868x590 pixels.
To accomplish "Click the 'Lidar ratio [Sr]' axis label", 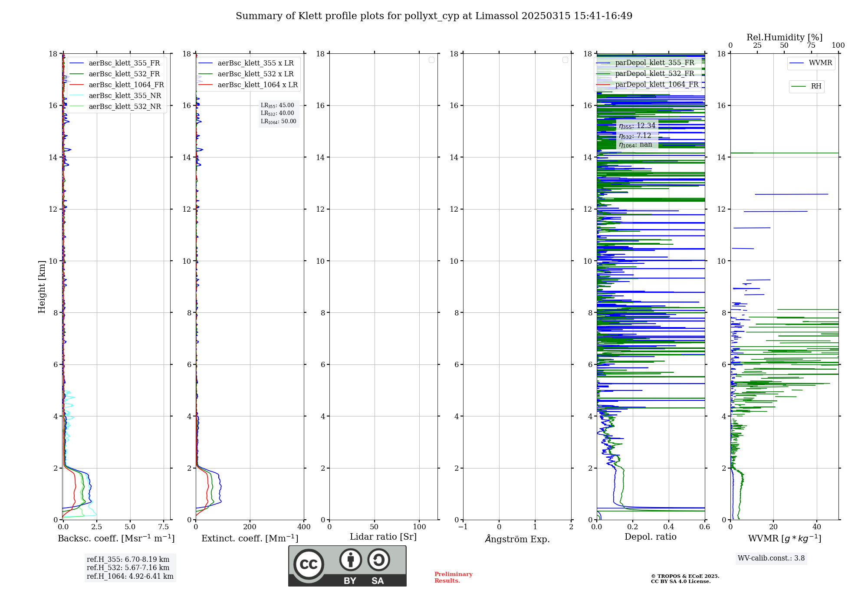I will point(383,537).
